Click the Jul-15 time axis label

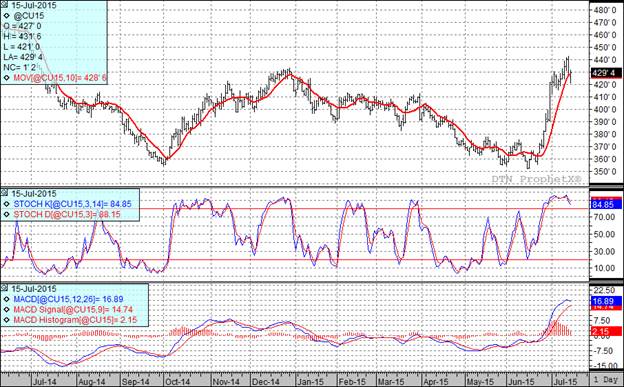click(566, 381)
